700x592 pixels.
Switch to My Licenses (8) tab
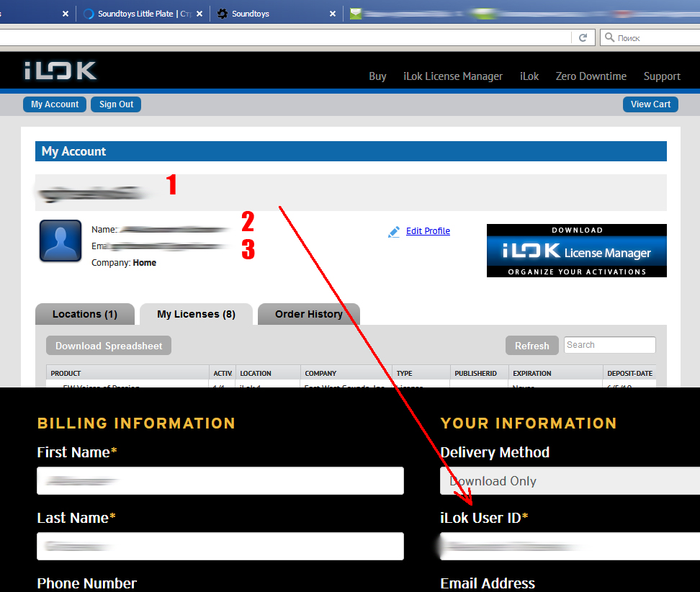[196, 314]
